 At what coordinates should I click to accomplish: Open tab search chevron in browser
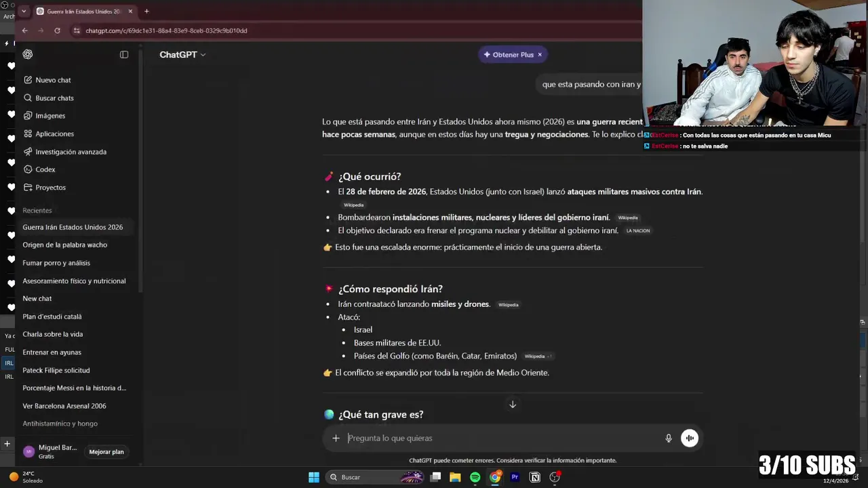tap(24, 11)
